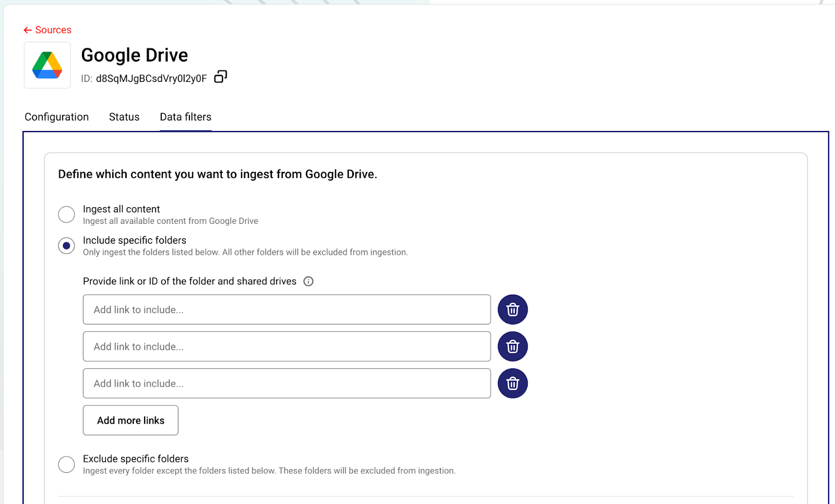Focus the first Add link to include field
835x504 pixels.
point(287,310)
